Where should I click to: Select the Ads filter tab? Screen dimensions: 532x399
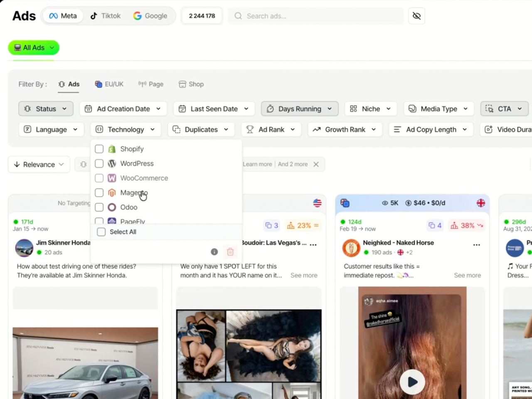69,84
